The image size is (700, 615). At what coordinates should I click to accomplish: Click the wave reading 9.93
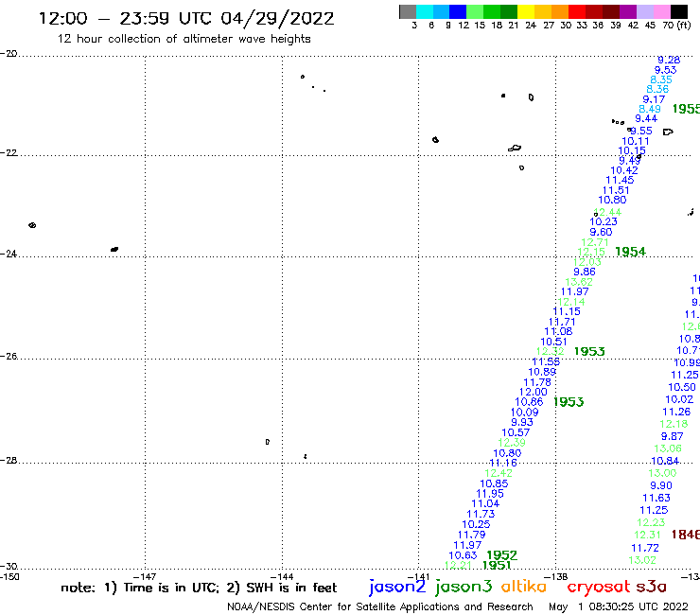click(522, 422)
